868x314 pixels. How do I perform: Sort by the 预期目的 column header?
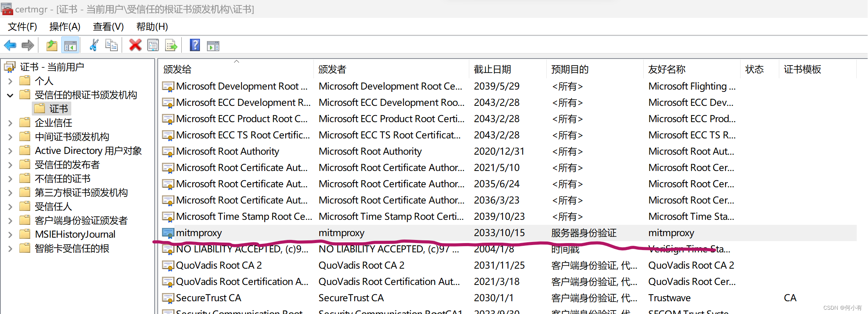[x=595, y=69]
